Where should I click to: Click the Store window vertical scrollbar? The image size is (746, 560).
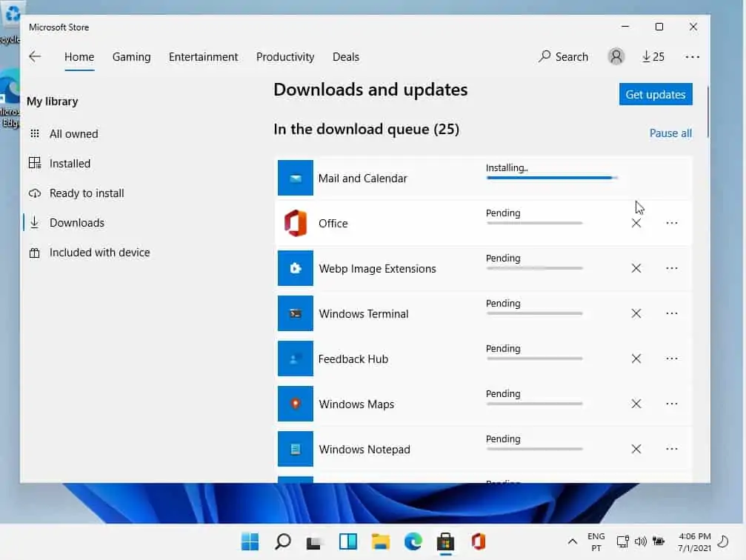pyautogui.click(x=707, y=113)
